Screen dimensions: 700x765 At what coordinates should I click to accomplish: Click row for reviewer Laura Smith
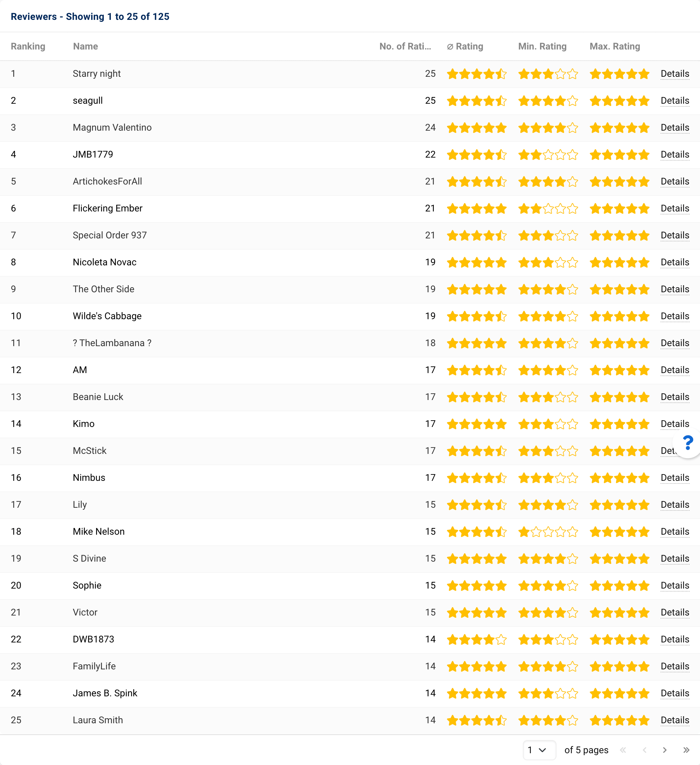pyautogui.click(x=351, y=719)
